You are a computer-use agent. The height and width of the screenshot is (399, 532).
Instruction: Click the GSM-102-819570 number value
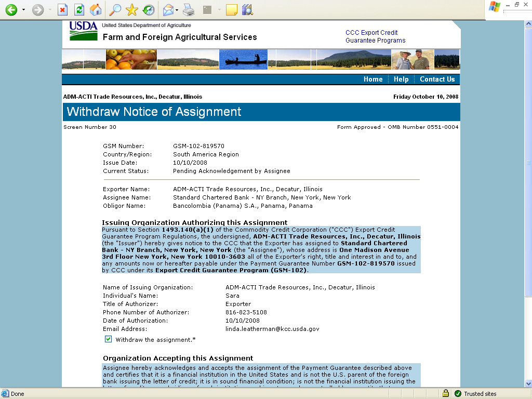198,146
